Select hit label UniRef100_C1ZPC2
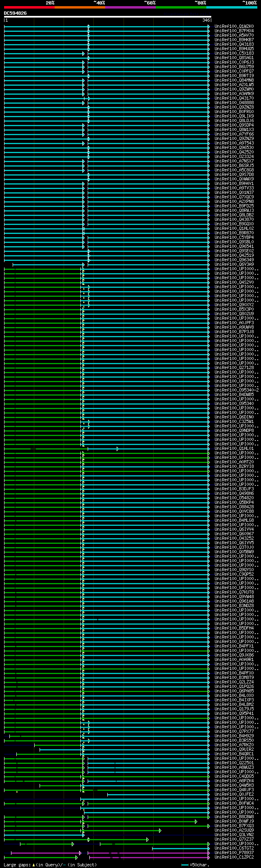The width and height of the screenshot is (261, 868). (234, 857)
